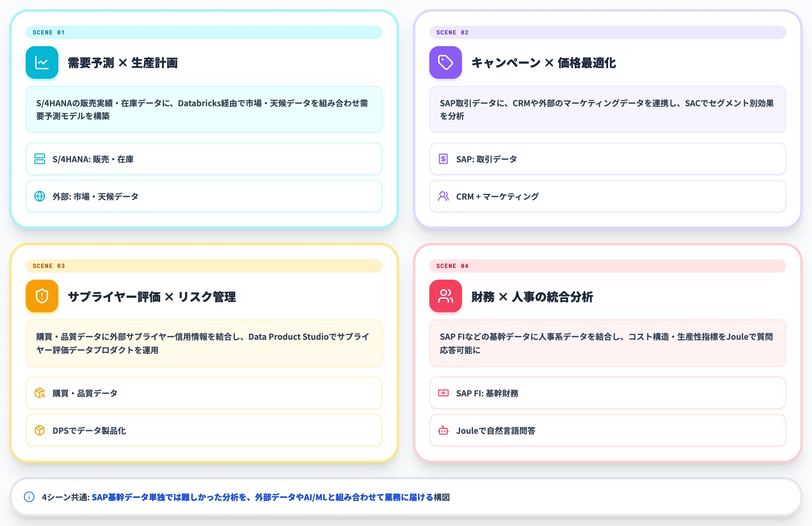Click the CRM + マーケティング row
Viewport: 812px width, 526px height.
tap(608, 196)
